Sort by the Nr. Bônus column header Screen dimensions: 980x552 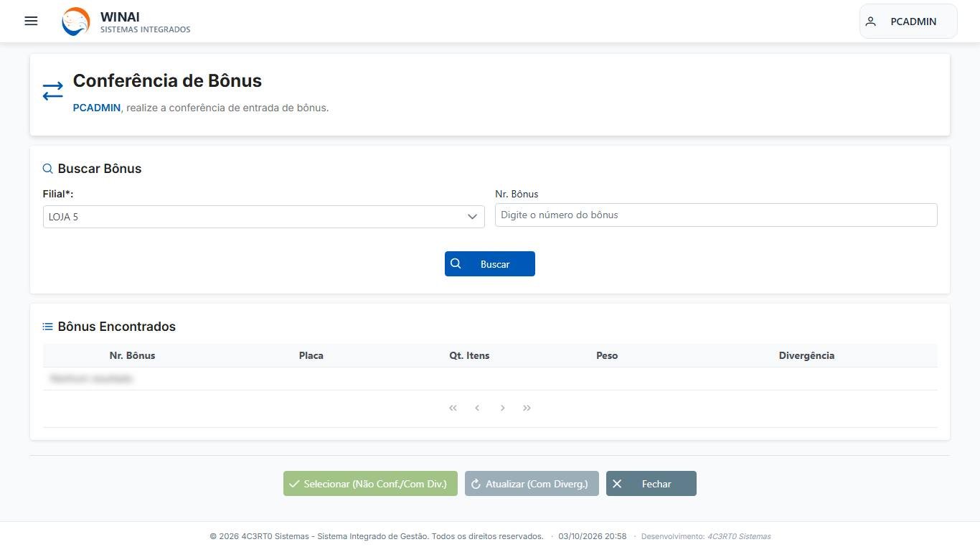pos(133,355)
